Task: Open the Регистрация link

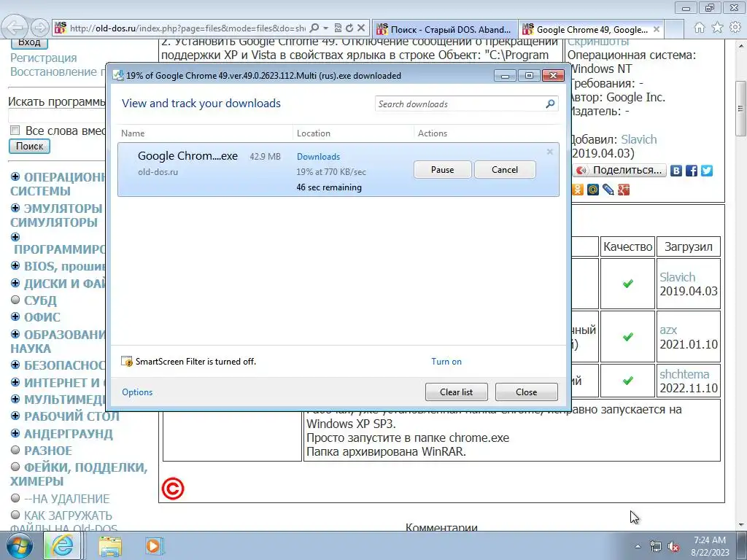Action: (x=43, y=58)
